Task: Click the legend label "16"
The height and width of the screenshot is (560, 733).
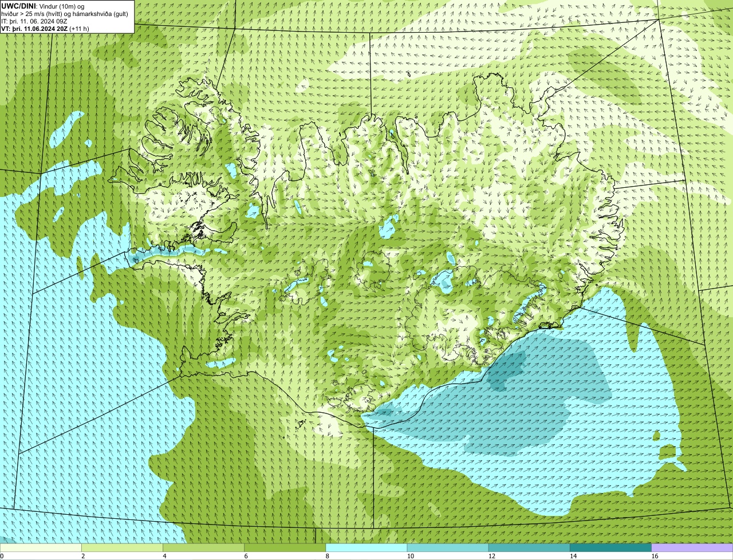Action: click(655, 556)
